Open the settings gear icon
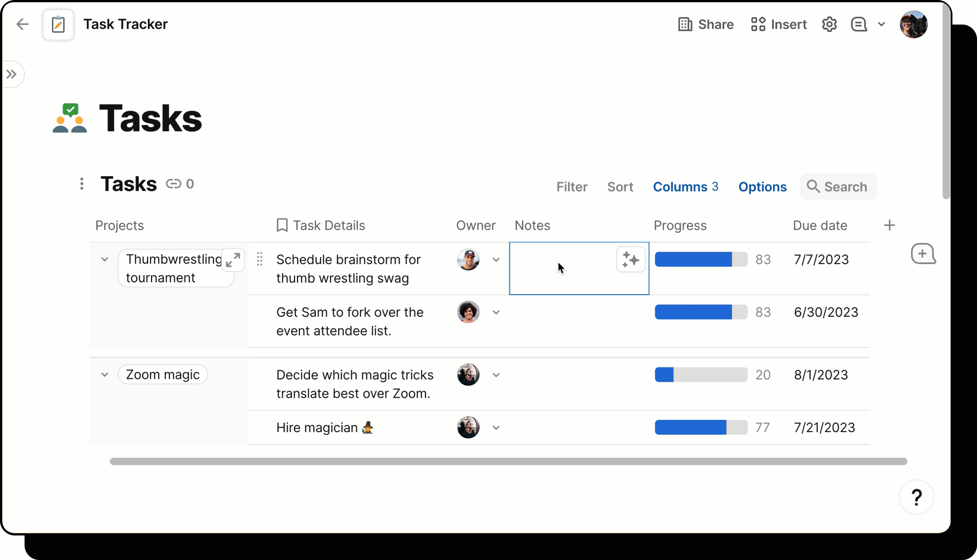Screen dimensions: 977x560 pyautogui.click(x=829, y=24)
